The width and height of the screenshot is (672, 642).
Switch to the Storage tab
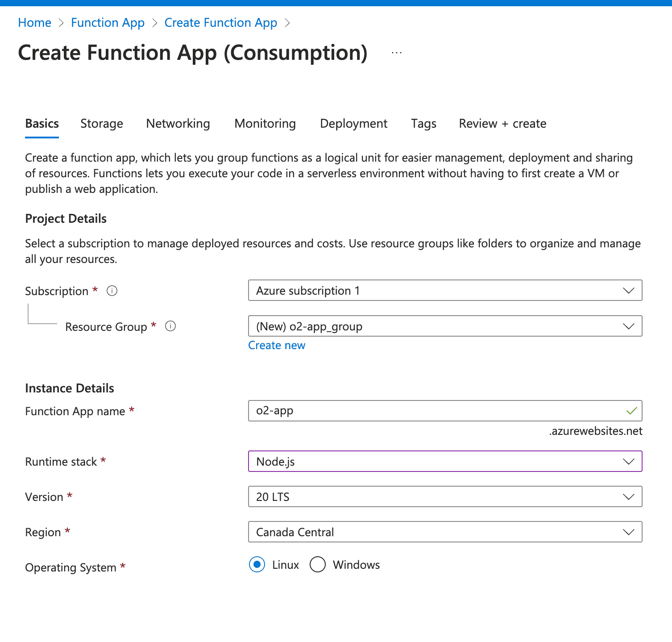[102, 124]
